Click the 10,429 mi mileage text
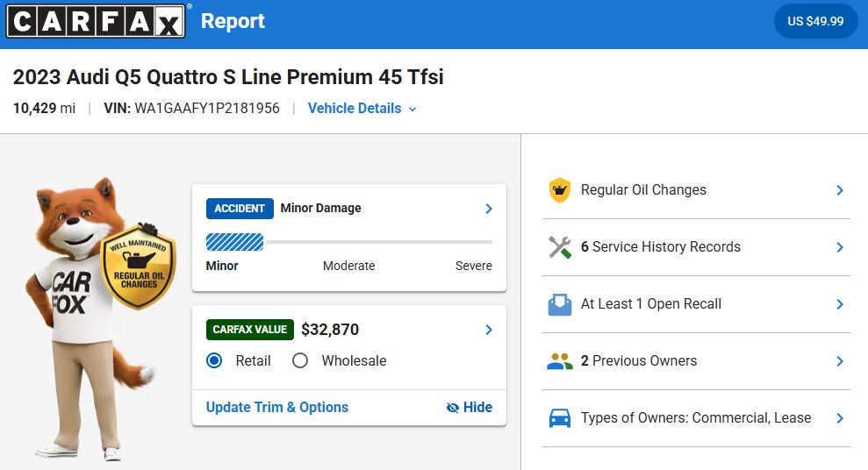The width and height of the screenshot is (868, 470). (44, 109)
